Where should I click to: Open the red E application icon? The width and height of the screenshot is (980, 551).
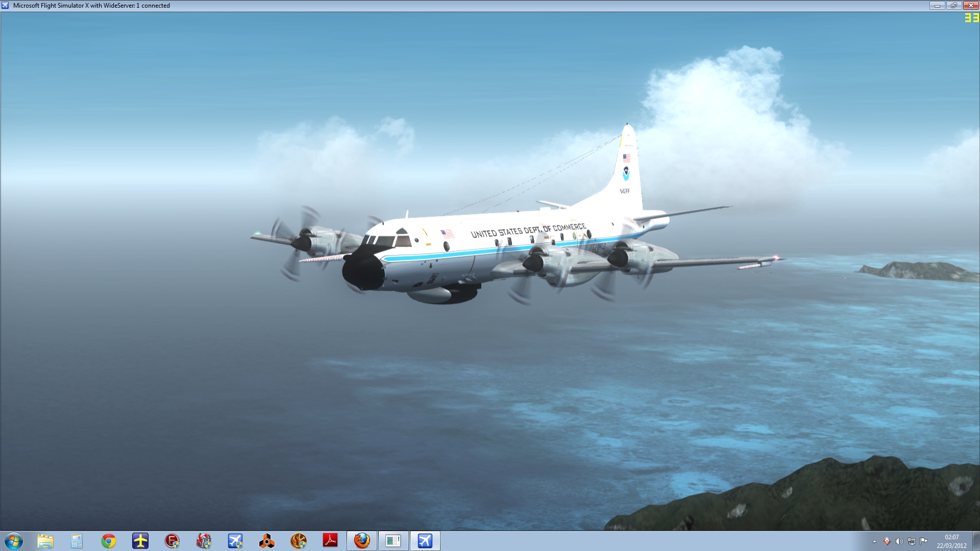(172, 541)
